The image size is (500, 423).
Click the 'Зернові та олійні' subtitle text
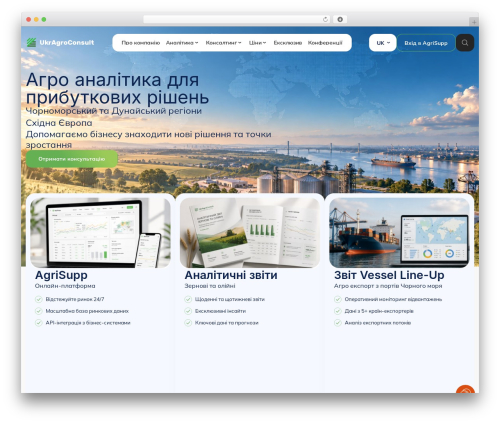coord(210,286)
